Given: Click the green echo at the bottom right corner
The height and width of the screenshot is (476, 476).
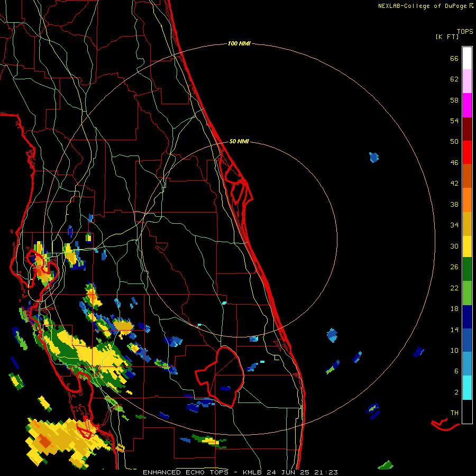Looking at the screenshot, I should pos(386,465).
